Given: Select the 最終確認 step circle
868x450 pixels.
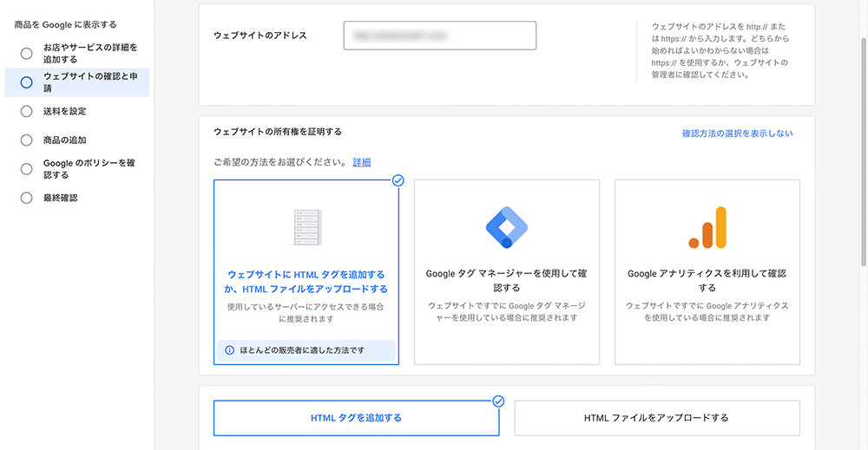Looking at the screenshot, I should tap(27, 198).
